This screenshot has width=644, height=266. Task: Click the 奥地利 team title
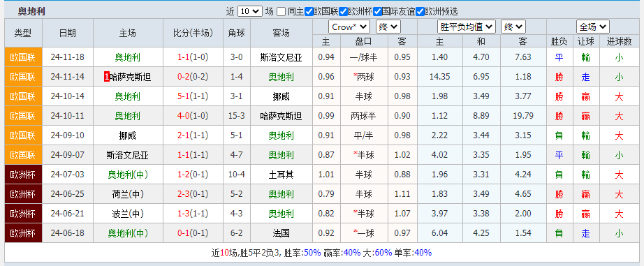click(31, 11)
